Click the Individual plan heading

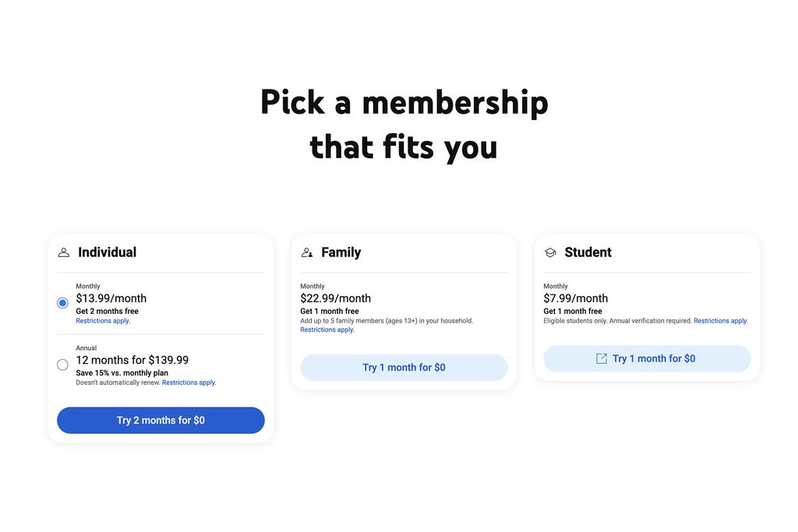pos(107,252)
